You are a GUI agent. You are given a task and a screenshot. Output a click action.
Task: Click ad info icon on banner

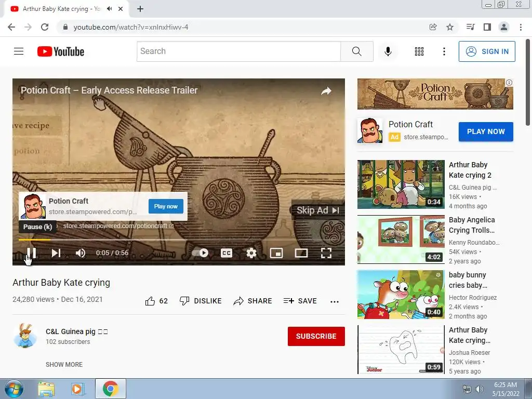(x=509, y=83)
